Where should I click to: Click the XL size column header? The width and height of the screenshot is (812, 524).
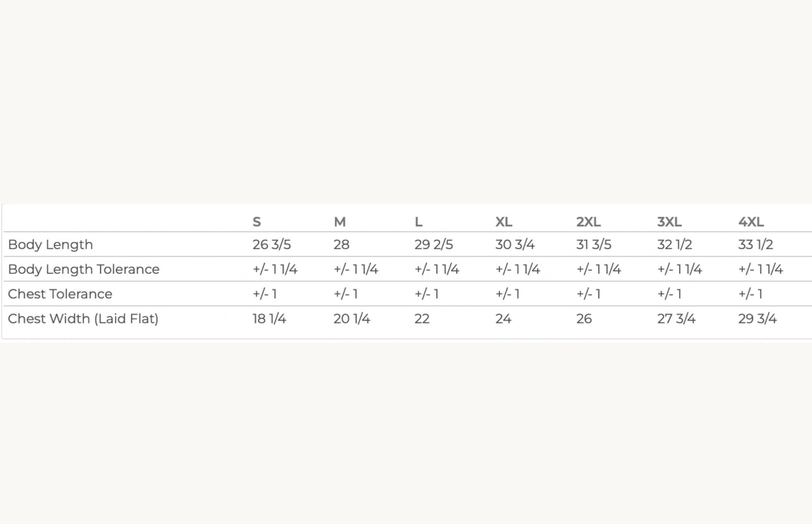click(503, 222)
